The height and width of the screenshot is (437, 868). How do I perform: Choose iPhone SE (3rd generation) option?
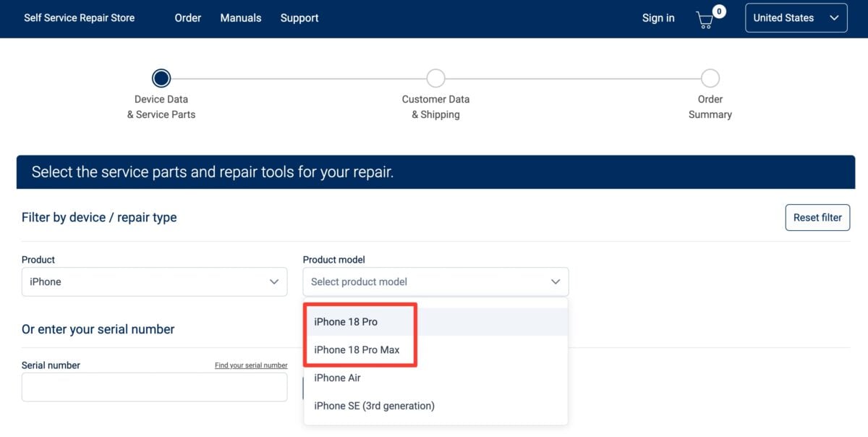435,406
